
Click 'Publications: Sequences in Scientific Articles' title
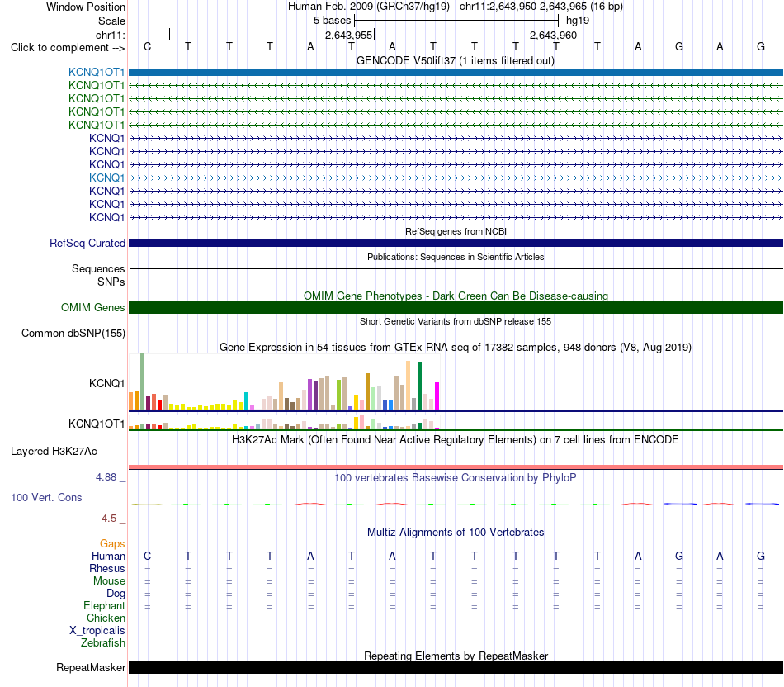(x=456, y=257)
